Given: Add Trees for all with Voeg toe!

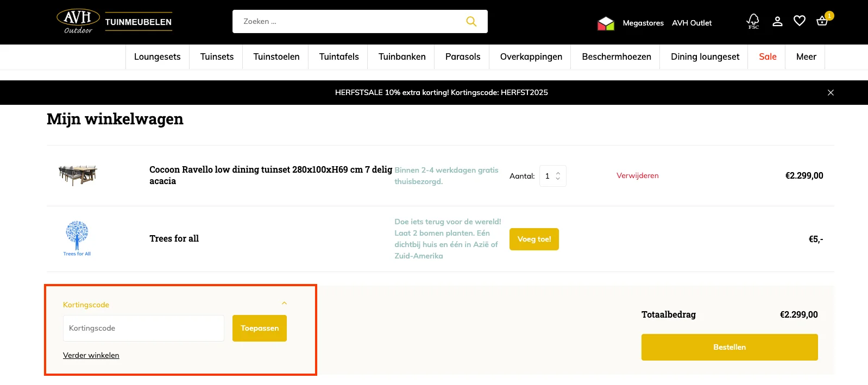Looking at the screenshot, I should (534, 239).
